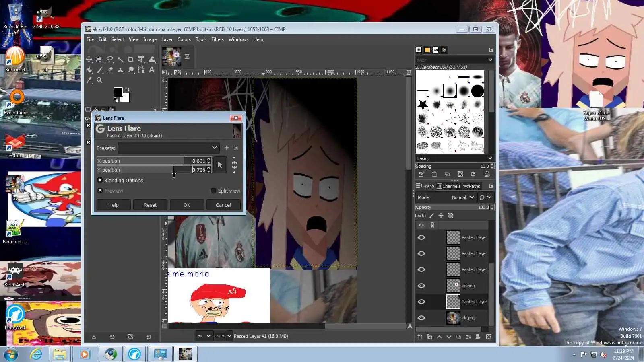Click Reset in the Lens Flare dialog
Viewport: 644px width, 362px height.
[150, 205]
